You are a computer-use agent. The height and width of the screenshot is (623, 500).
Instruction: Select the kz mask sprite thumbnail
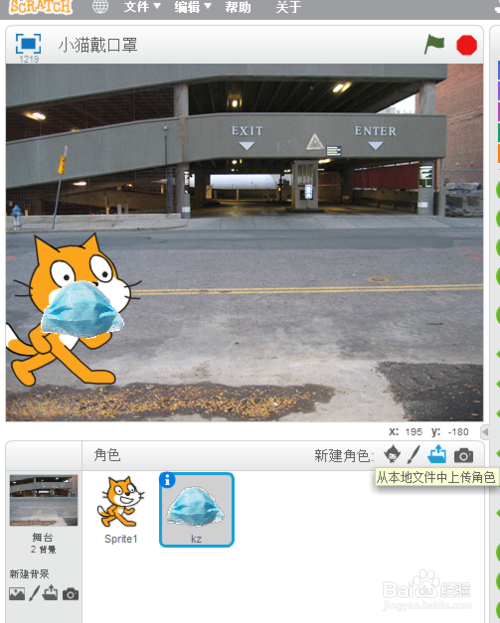(197, 510)
